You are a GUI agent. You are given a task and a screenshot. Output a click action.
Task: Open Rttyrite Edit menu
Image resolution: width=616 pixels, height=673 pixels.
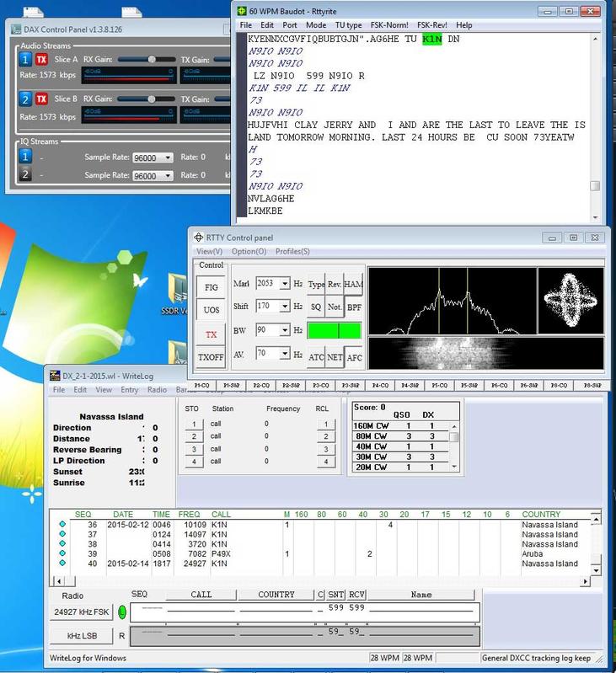pyautogui.click(x=266, y=25)
